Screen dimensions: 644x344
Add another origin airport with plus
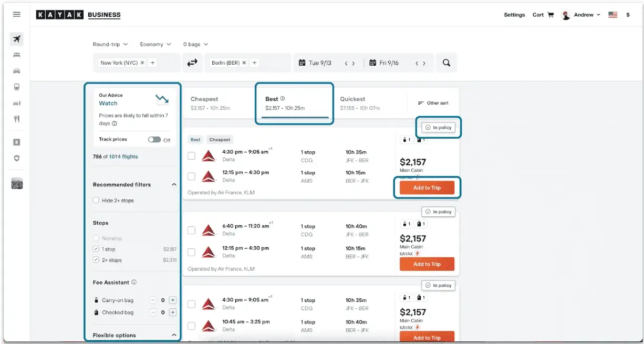pos(152,63)
